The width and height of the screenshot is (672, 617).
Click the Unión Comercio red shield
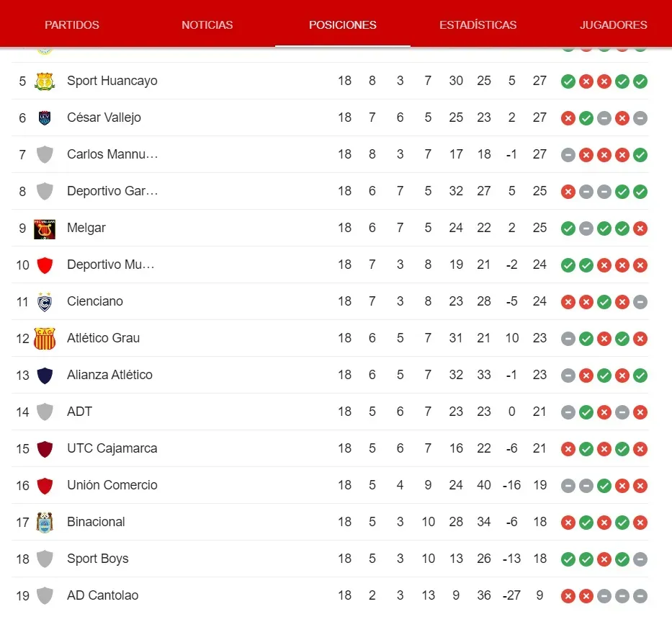(45, 485)
